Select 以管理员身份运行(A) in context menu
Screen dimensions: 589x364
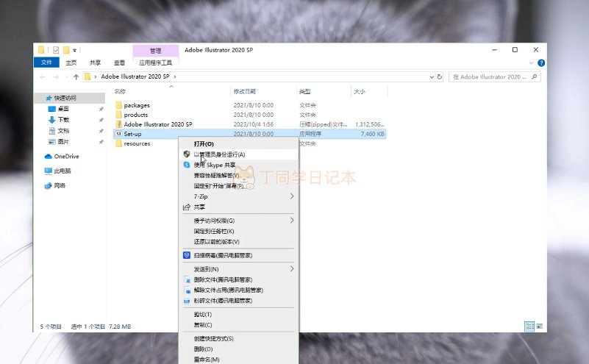pos(239,154)
